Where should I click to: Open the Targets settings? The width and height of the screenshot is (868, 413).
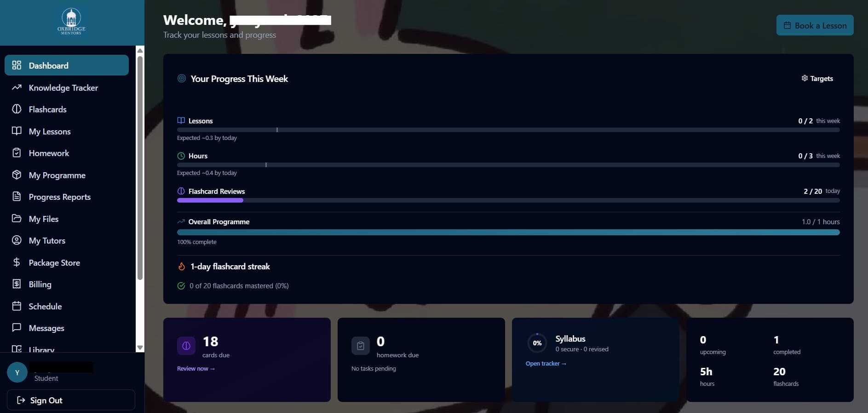(817, 78)
